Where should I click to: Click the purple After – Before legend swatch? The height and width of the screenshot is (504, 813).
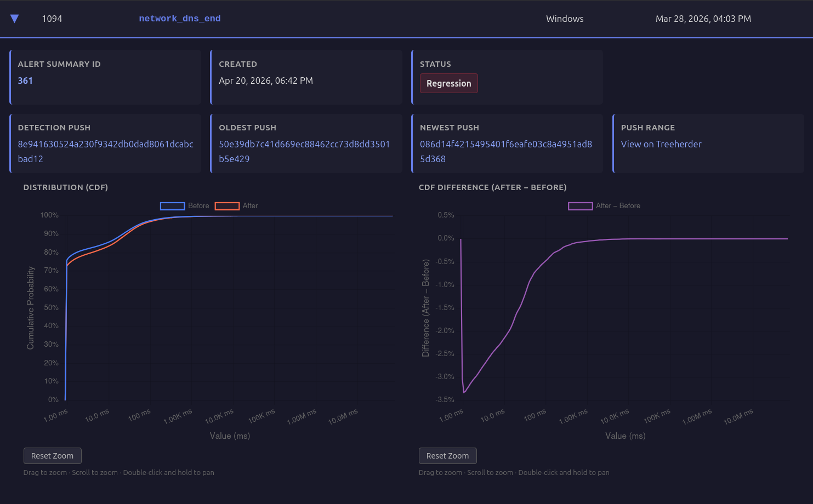tap(580, 206)
